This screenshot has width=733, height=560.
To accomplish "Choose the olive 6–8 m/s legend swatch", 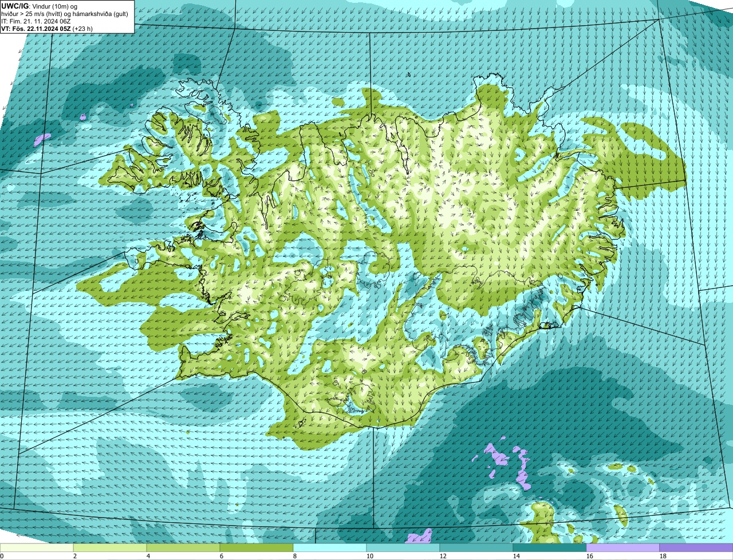I will coord(257,547).
